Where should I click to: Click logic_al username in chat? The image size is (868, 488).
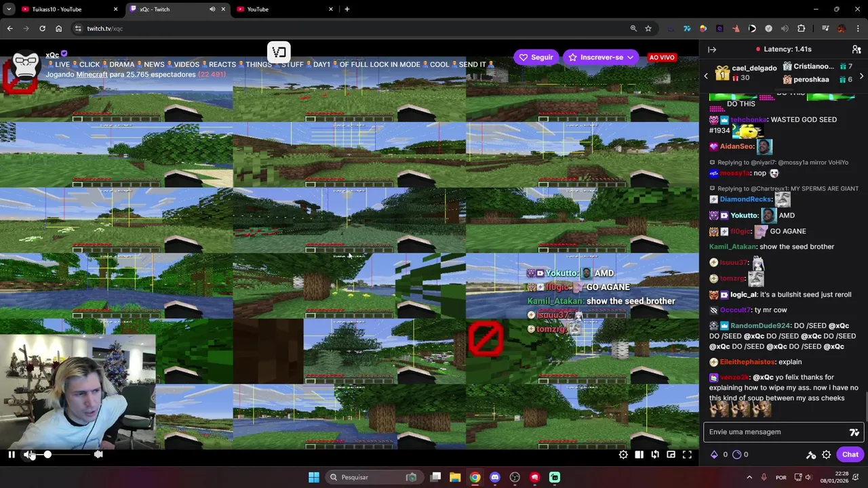(x=743, y=295)
